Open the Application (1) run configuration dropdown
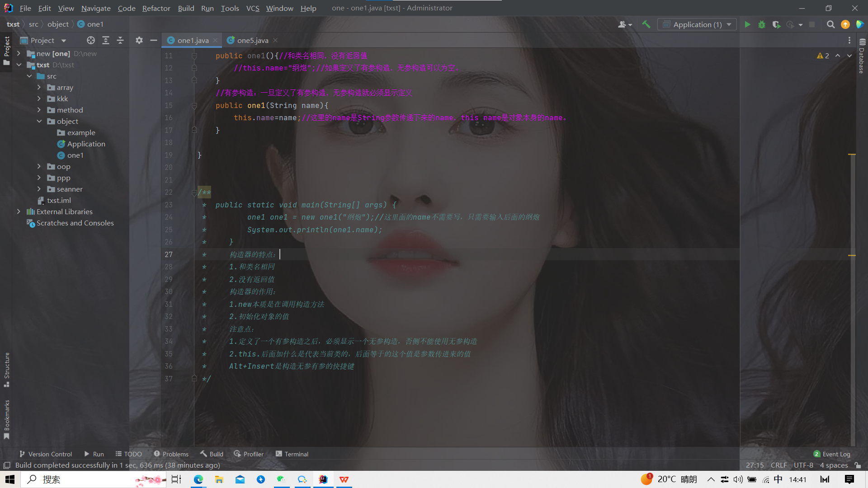The width and height of the screenshot is (868, 488). 697,24
